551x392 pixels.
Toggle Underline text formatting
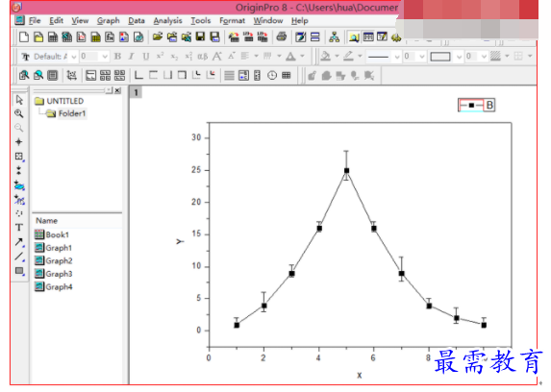coord(146,56)
